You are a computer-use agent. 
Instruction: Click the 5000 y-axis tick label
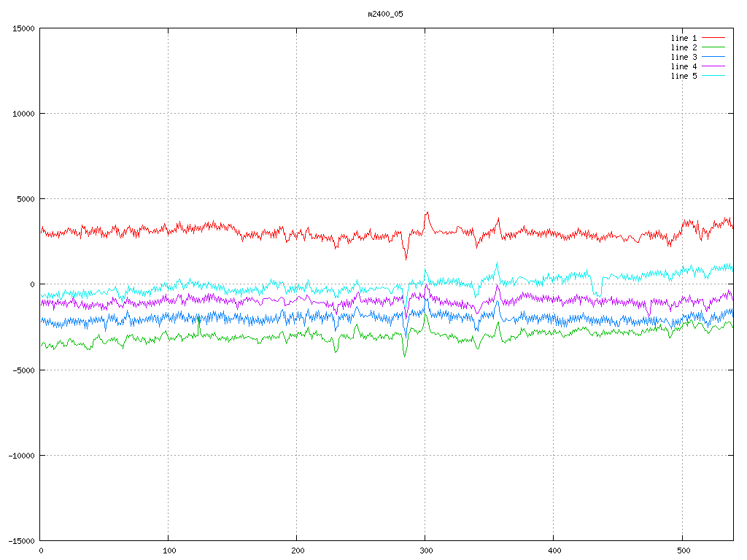(26, 199)
